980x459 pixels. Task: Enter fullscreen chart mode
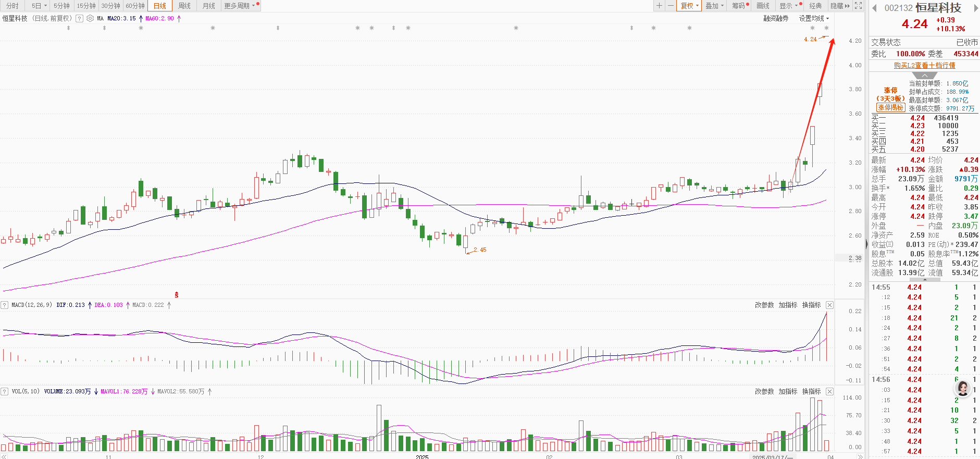[x=859, y=6]
